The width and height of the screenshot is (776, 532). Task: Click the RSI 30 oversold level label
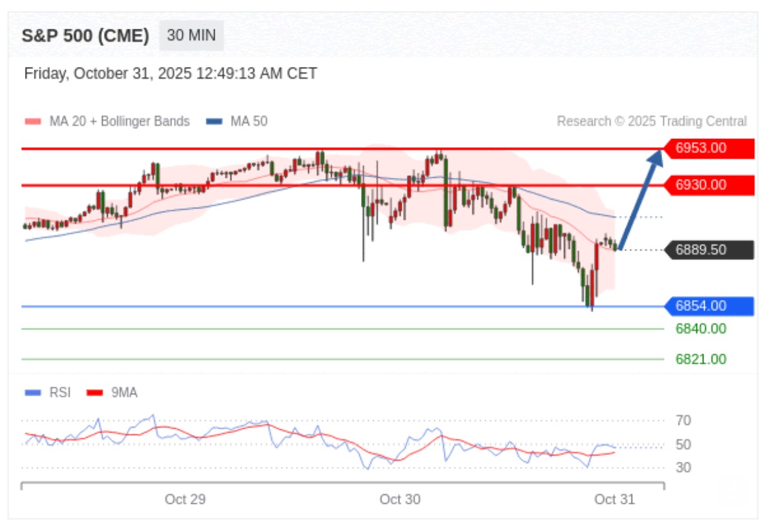pyautogui.click(x=683, y=468)
